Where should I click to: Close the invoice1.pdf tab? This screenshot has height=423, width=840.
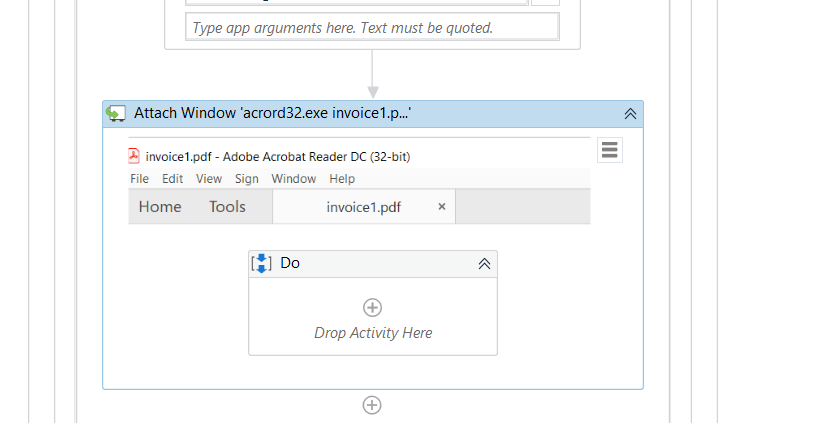(442, 207)
